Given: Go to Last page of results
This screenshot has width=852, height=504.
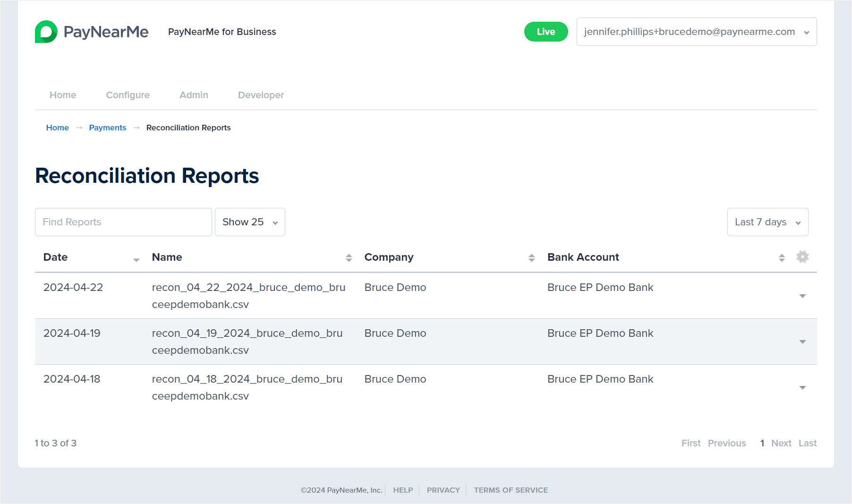Looking at the screenshot, I should pyautogui.click(x=808, y=443).
